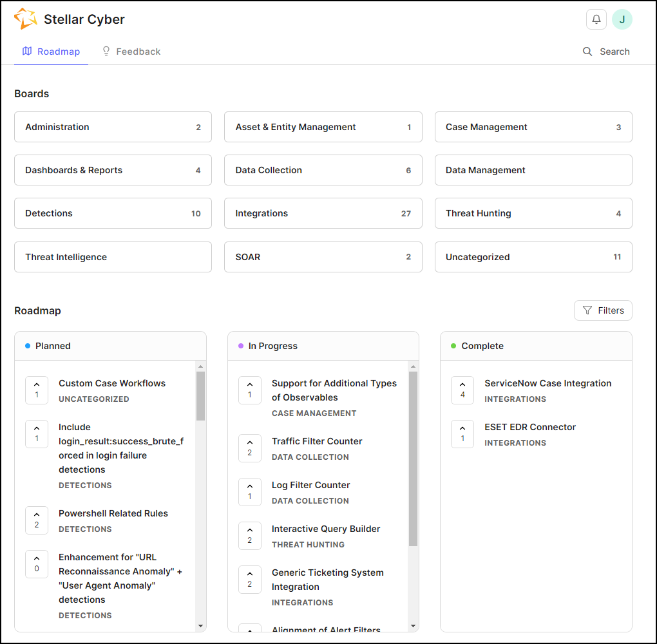Click the CASE MANAGEMENT category label
The height and width of the screenshot is (644, 657).
(x=314, y=413)
